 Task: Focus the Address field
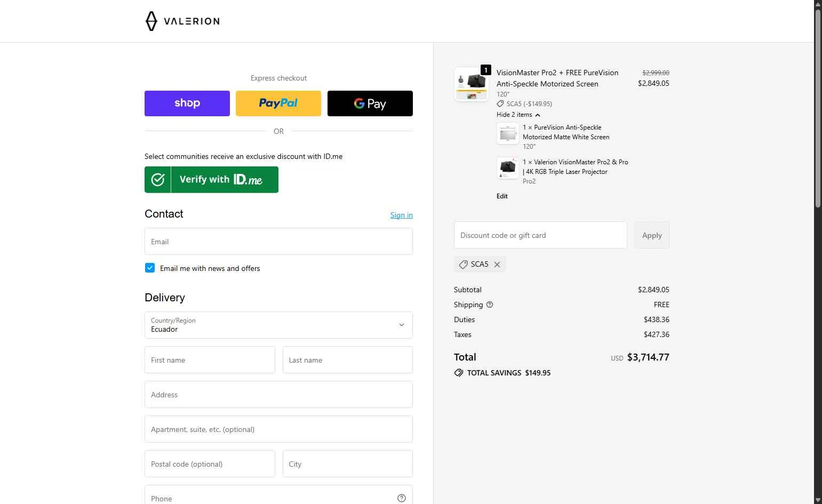coord(278,395)
